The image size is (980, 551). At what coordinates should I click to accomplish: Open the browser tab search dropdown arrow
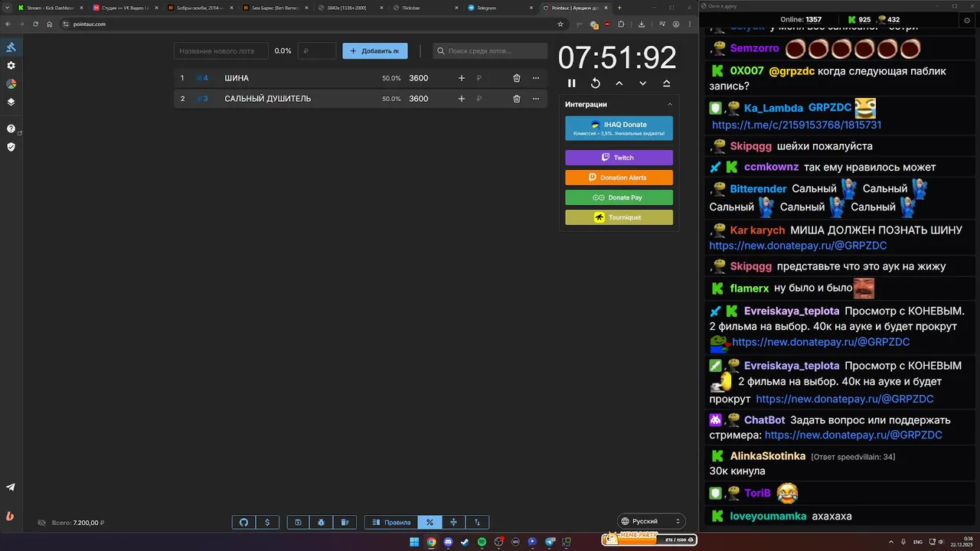[x=7, y=8]
